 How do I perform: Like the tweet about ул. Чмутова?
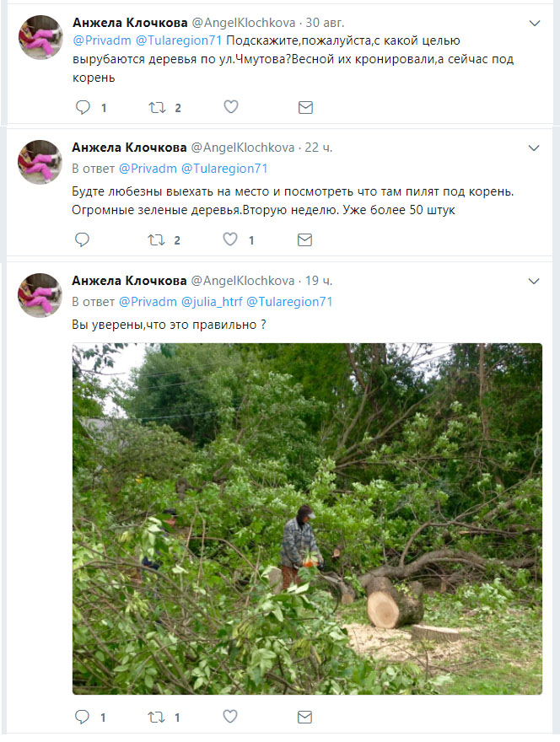tap(230, 107)
